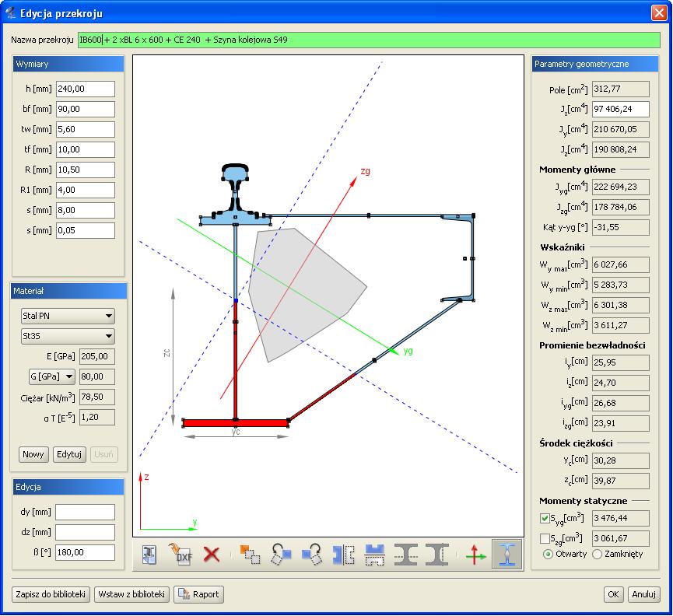This screenshot has height=616, width=673.
Task: Click the Jx [cm4] value 97 406,24 field
Action: (621, 109)
